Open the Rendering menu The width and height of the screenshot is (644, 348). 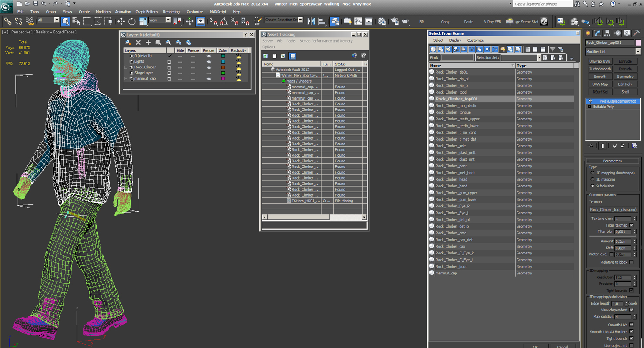pyautogui.click(x=171, y=12)
